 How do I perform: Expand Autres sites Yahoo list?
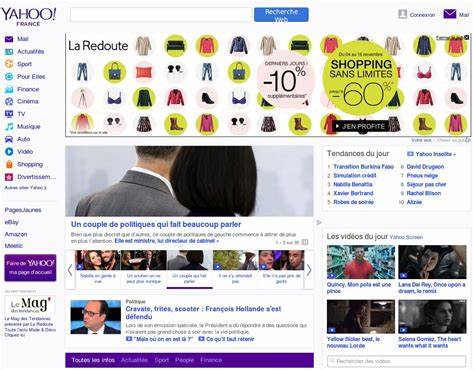click(x=25, y=188)
